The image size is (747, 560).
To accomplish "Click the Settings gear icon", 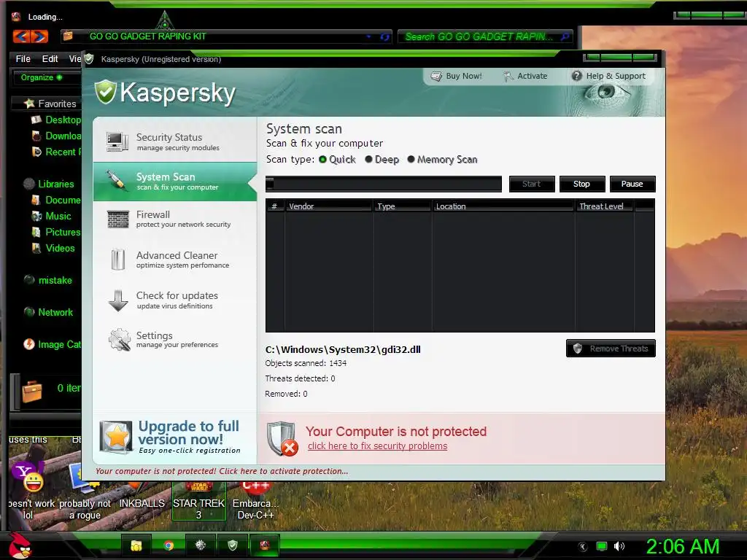I will pyautogui.click(x=119, y=340).
